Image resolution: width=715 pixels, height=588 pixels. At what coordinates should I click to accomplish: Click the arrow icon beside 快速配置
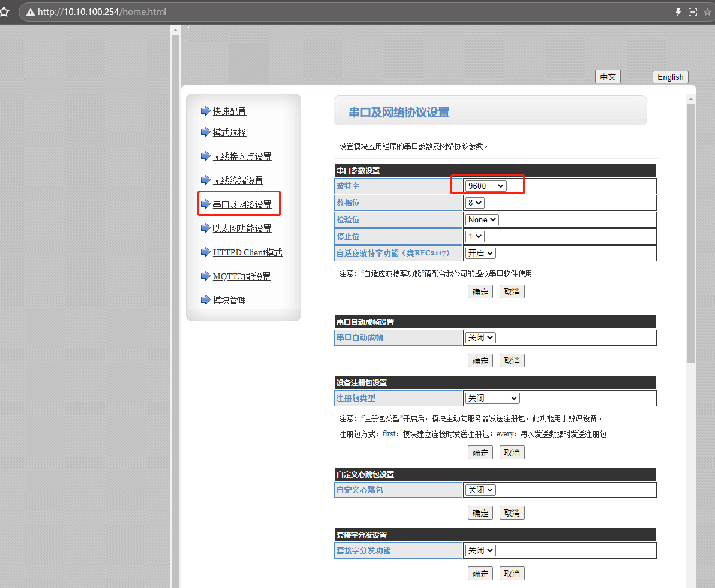206,111
